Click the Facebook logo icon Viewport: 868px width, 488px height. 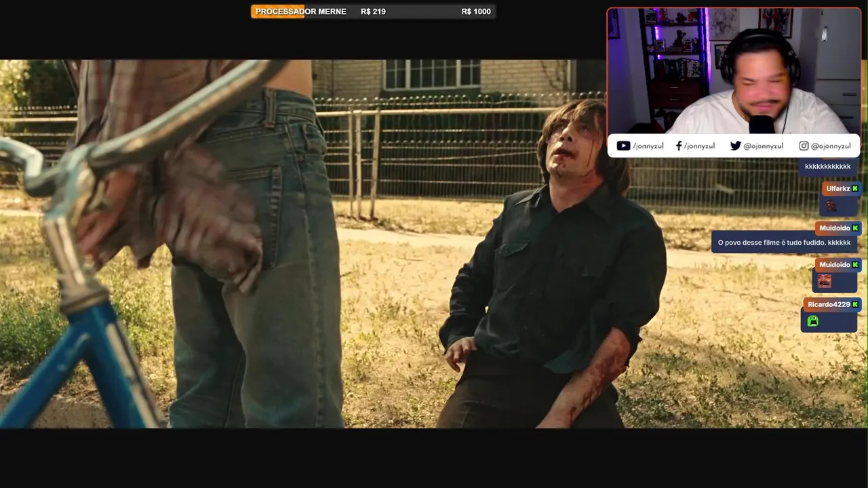[679, 146]
